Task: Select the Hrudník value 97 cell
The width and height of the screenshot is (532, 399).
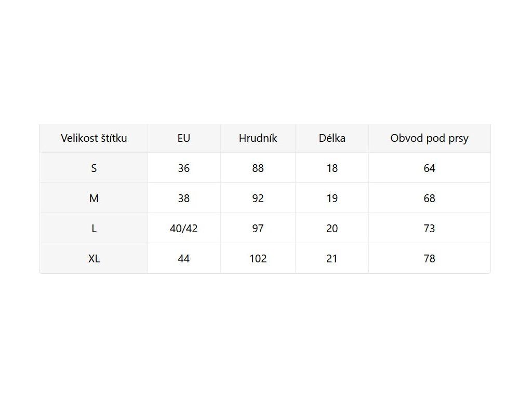Action: point(258,229)
